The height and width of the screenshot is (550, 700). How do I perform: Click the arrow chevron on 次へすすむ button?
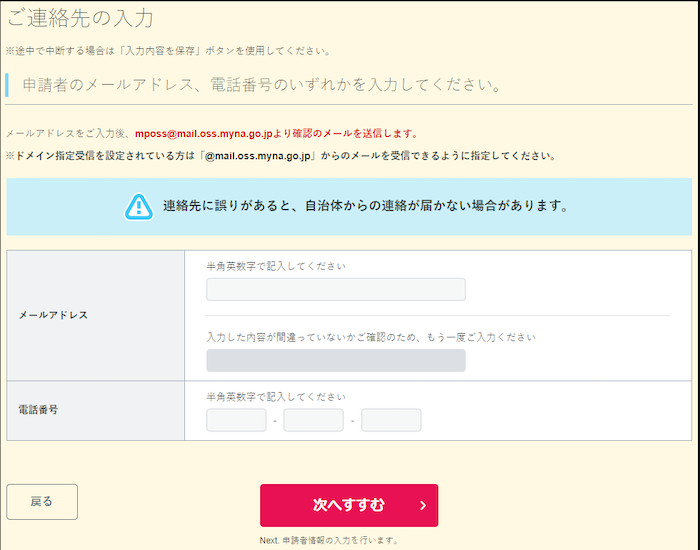point(423,505)
